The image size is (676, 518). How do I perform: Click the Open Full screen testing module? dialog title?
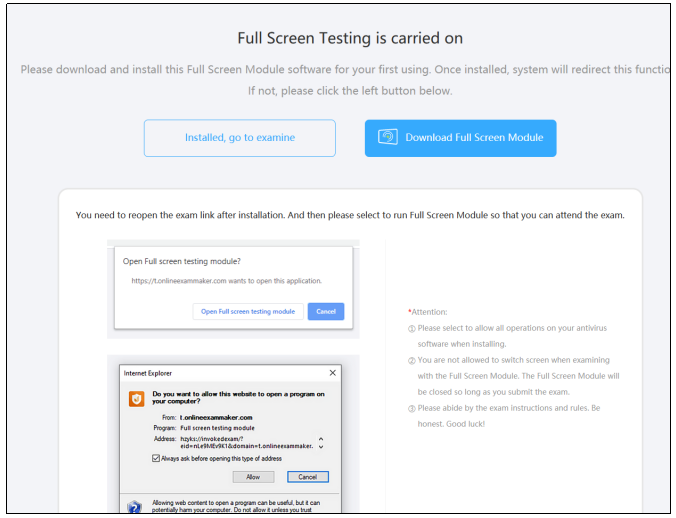182,261
